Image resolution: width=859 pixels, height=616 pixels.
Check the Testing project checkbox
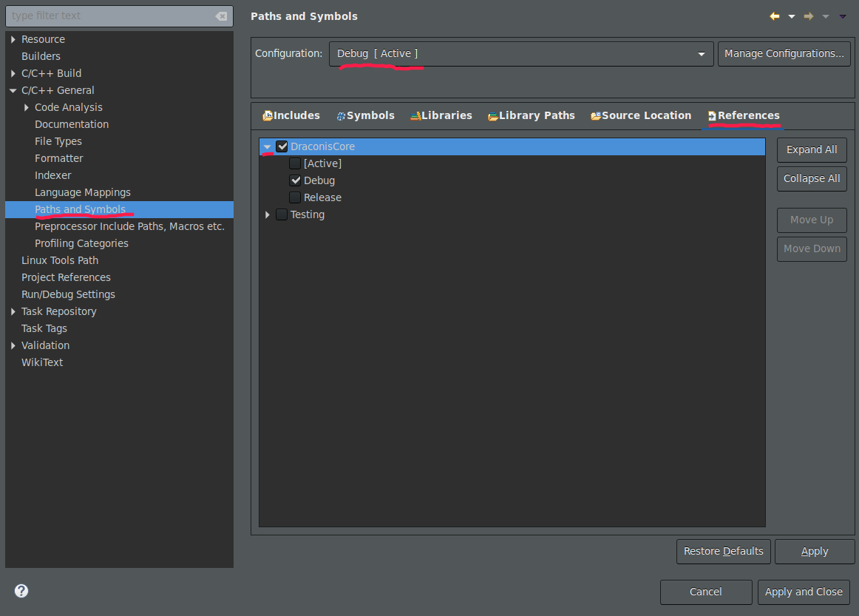(x=282, y=214)
